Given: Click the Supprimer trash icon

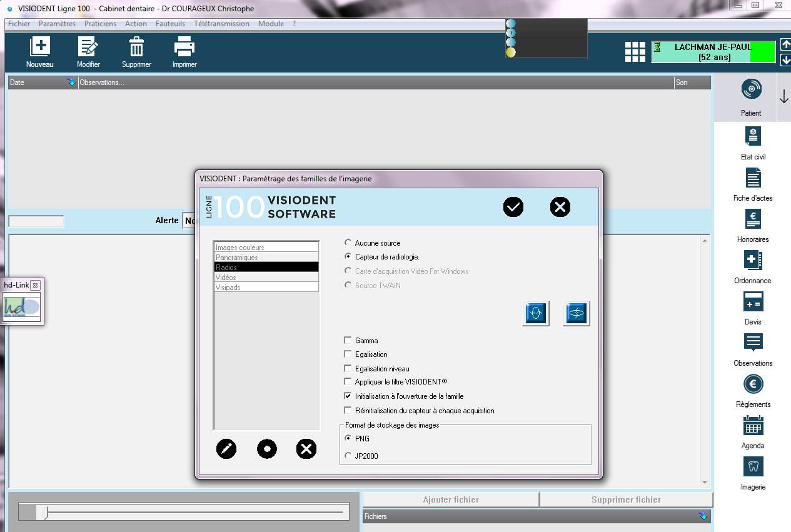Looking at the screenshot, I should click(136, 48).
